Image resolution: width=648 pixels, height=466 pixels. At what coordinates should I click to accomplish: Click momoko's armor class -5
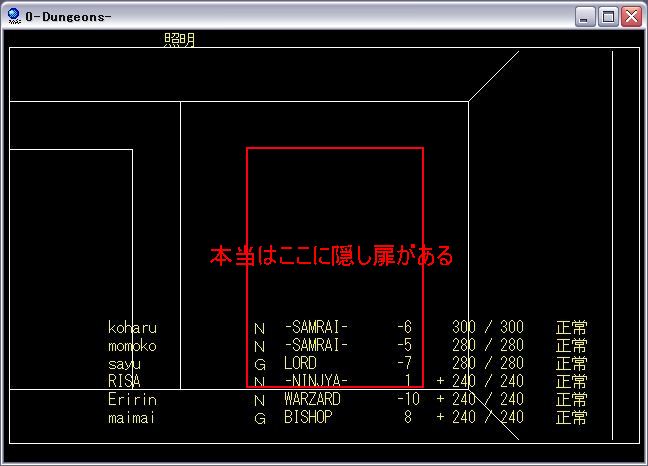(404, 345)
